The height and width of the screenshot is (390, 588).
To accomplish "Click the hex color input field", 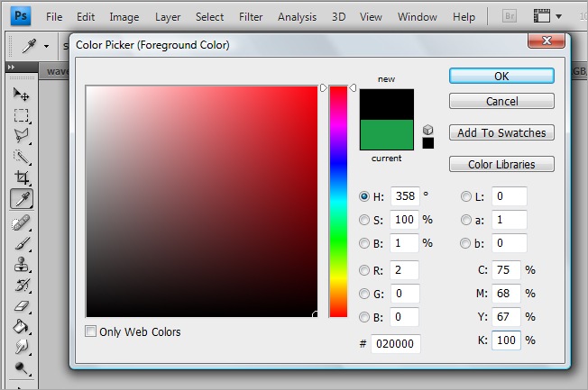I will coord(396,343).
